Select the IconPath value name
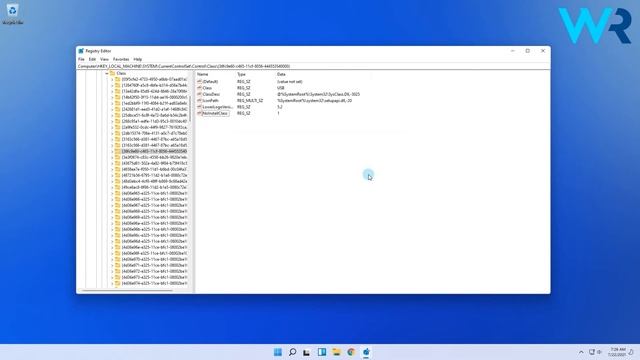This screenshot has height=360, width=640. (x=211, y=100)
